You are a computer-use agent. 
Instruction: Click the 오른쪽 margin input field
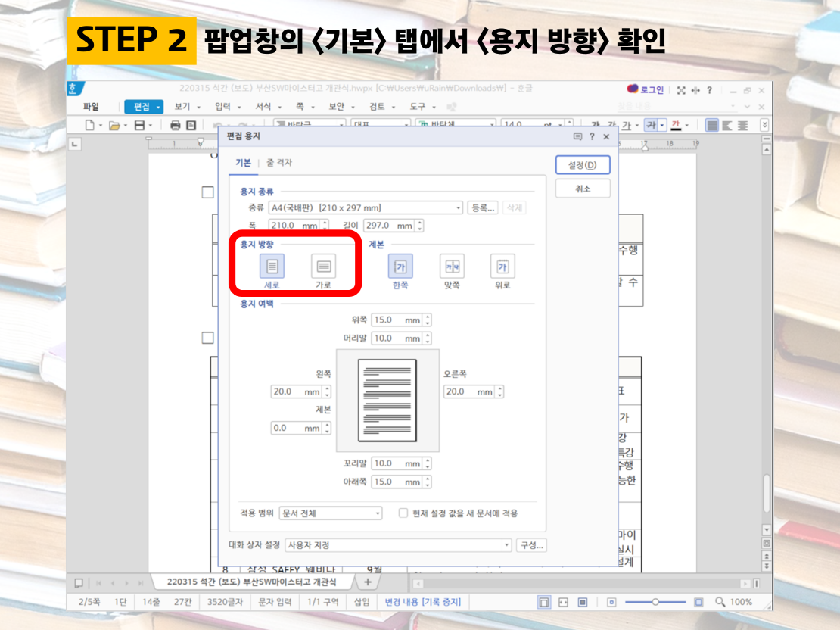(x=469, y=391)
